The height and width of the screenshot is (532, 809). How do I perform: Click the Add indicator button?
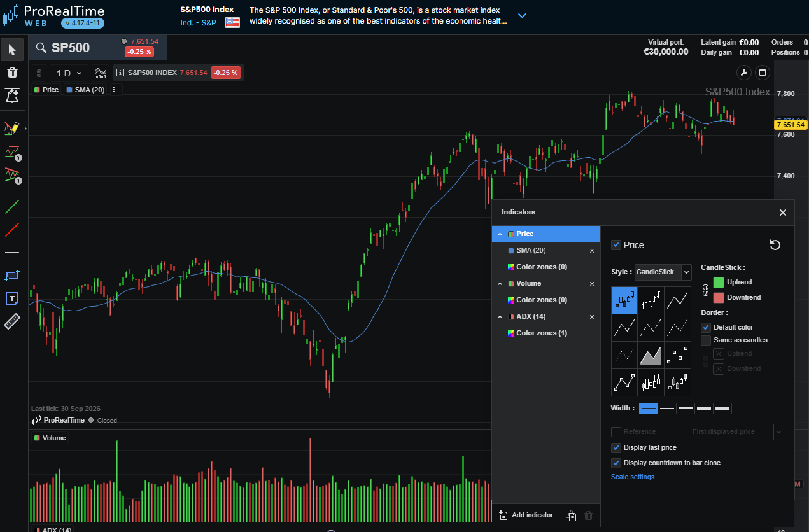[x=526, y=515]
